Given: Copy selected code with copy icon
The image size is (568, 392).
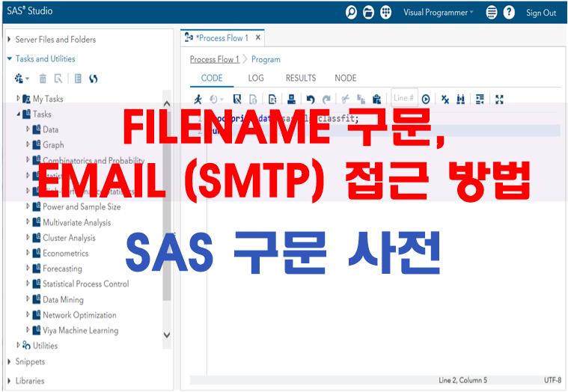Looking at the screenshot, I should 361,99.
